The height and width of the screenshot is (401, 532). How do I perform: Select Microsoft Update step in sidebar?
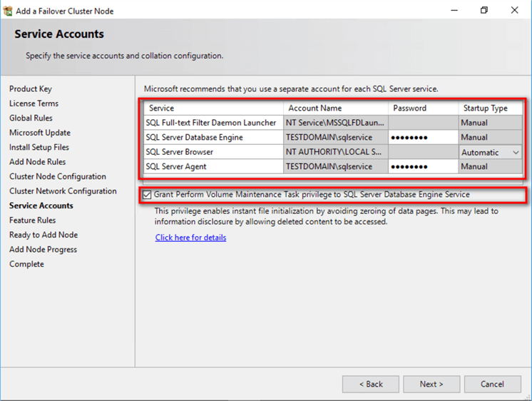(x=40, y=133)
